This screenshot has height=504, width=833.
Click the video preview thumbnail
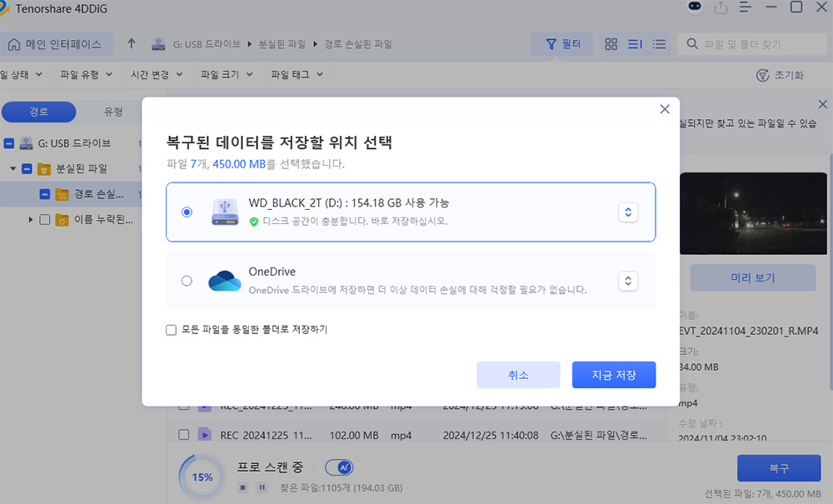753,213
